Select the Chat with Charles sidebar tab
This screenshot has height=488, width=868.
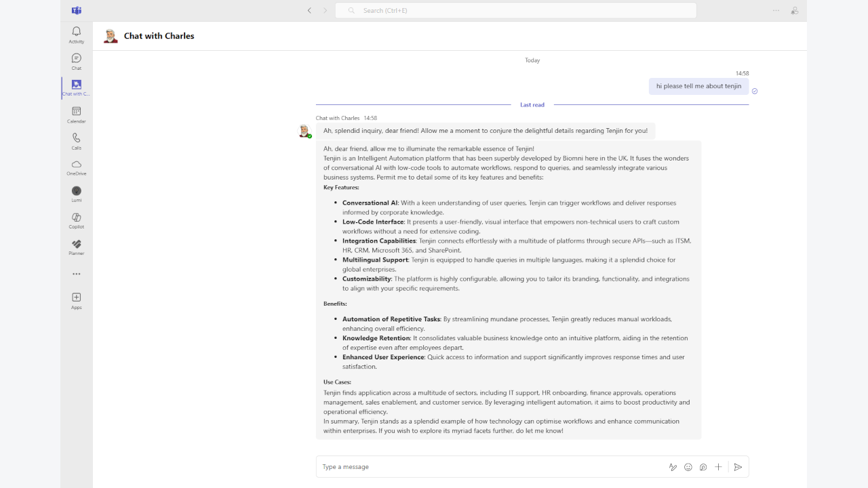coord(76,88)
